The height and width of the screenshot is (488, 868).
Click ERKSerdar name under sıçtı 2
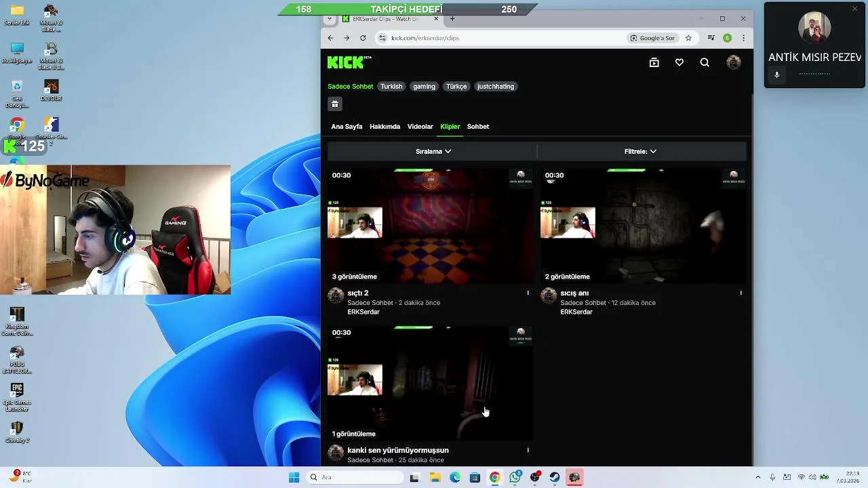click(x=363, y=312)
